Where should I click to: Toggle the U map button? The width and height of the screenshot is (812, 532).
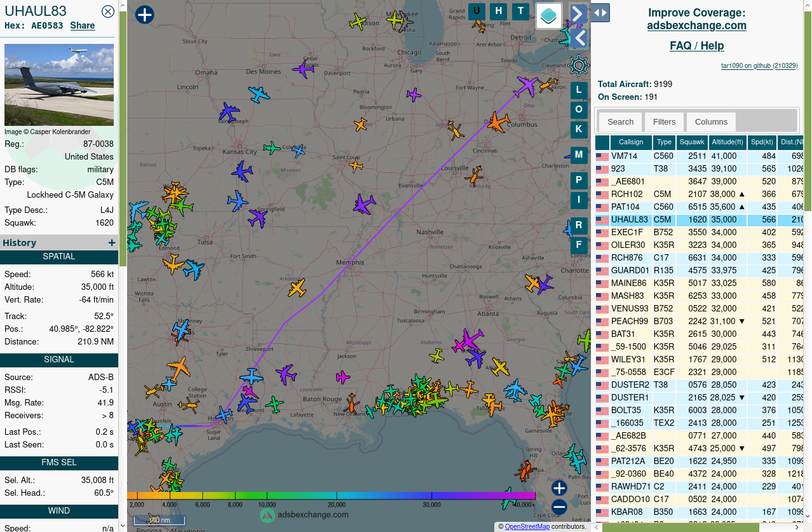coord(477,11)
